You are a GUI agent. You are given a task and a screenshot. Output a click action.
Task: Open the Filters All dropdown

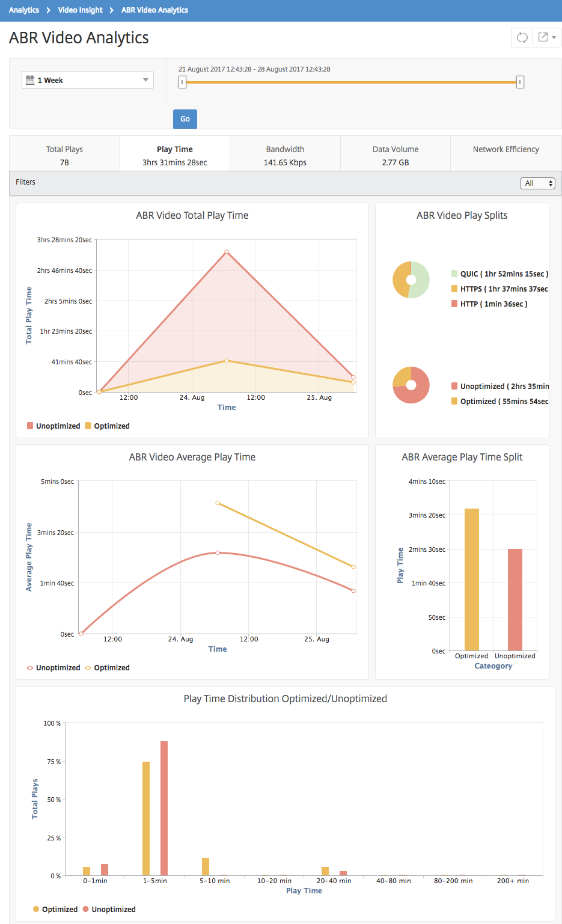(x=537, y=183)
